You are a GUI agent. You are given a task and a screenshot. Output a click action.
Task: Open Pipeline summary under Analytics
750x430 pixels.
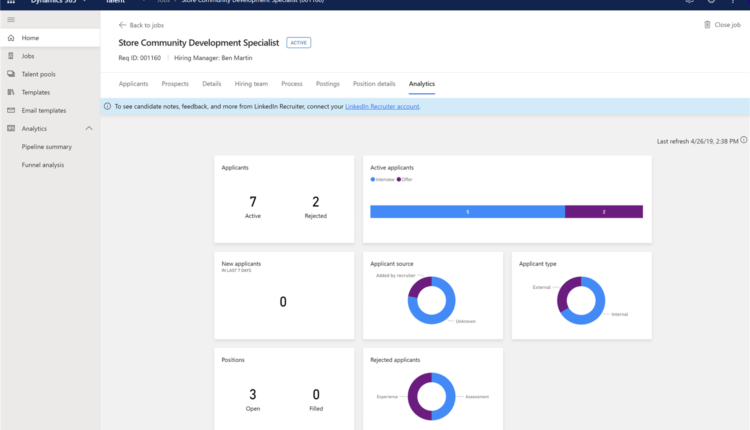[46, 146]
